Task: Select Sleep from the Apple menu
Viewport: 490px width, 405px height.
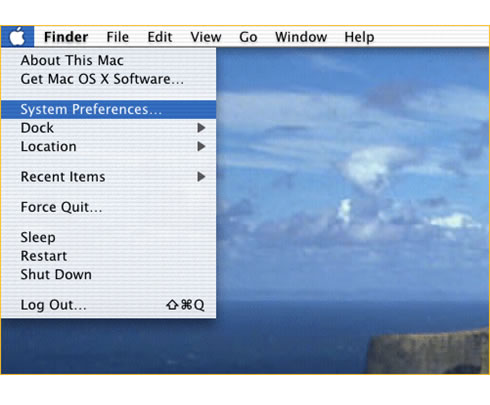Action: [108, 237]
